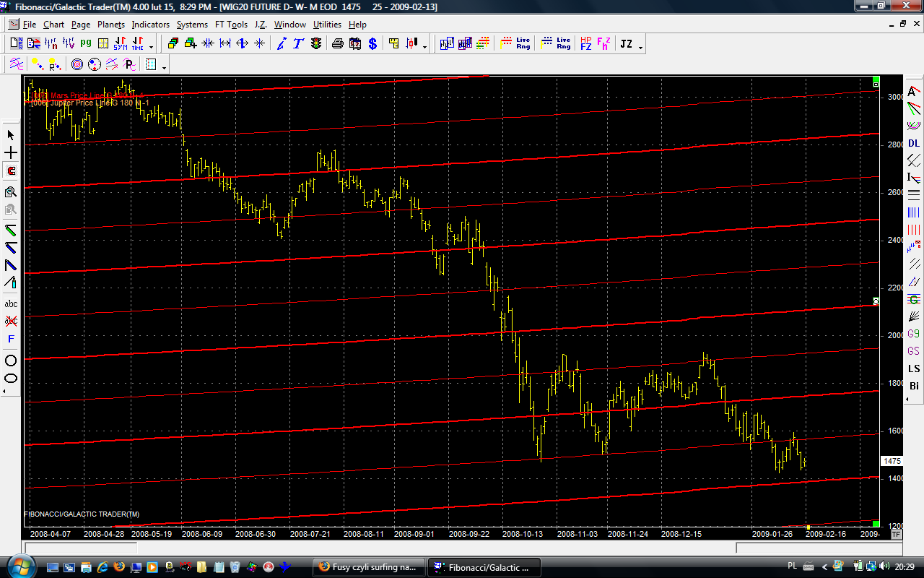Screen dimensions: 924x578
Task: Open dropdown beside the candlestick chart icon
Action: click(x=424, y=47)
